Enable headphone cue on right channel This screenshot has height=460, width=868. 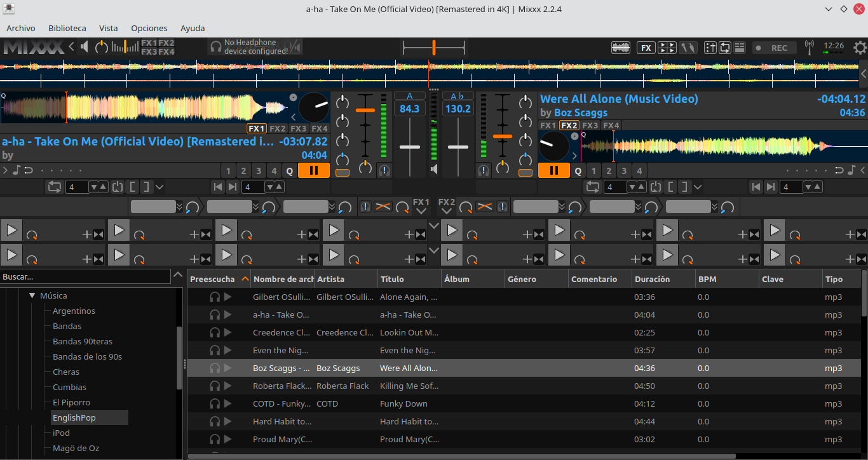click(484, 170)
